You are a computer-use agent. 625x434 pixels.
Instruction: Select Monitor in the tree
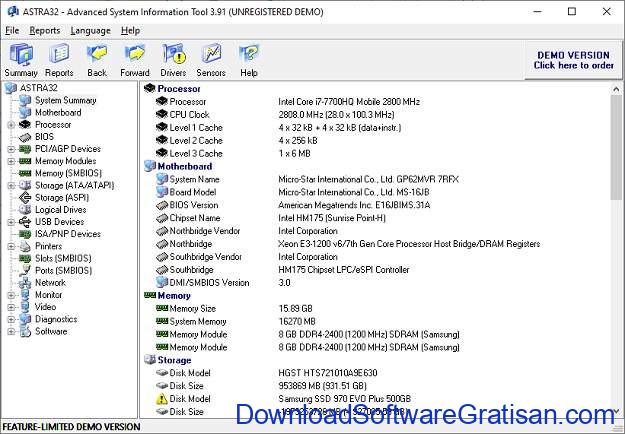coord(49,295)
